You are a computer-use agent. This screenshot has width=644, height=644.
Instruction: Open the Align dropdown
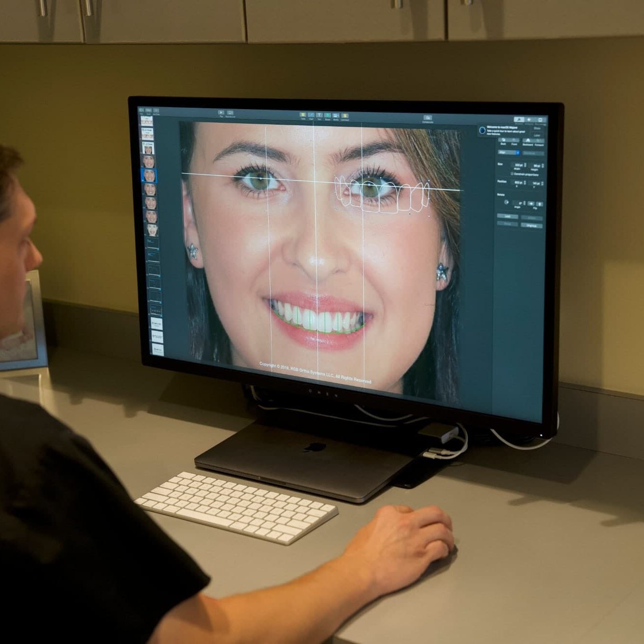click(x=509, y=153)
